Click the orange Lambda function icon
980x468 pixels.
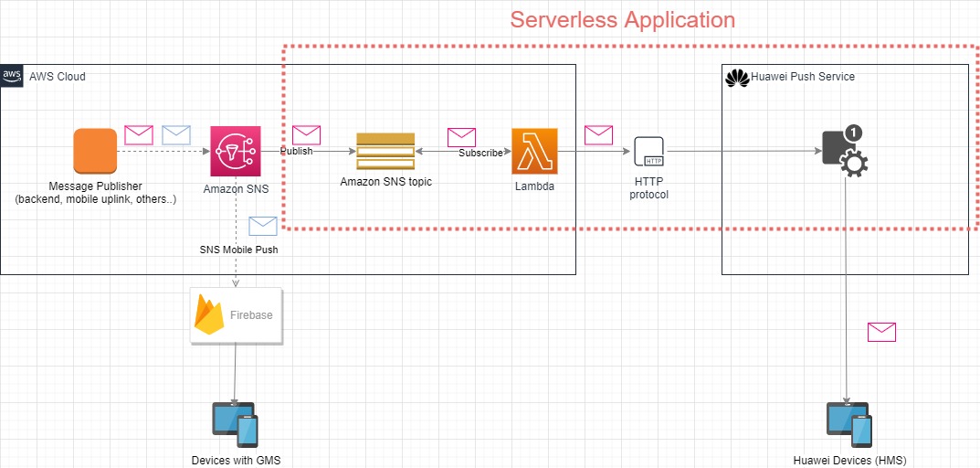534,151
